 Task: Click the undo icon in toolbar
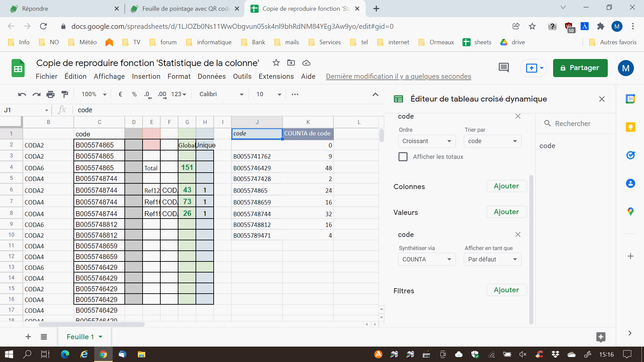pos(22,95)
